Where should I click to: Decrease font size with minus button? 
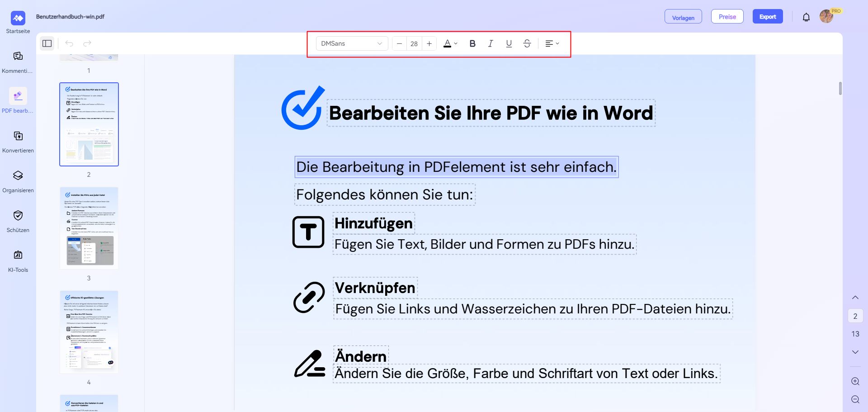pos(399,43)
